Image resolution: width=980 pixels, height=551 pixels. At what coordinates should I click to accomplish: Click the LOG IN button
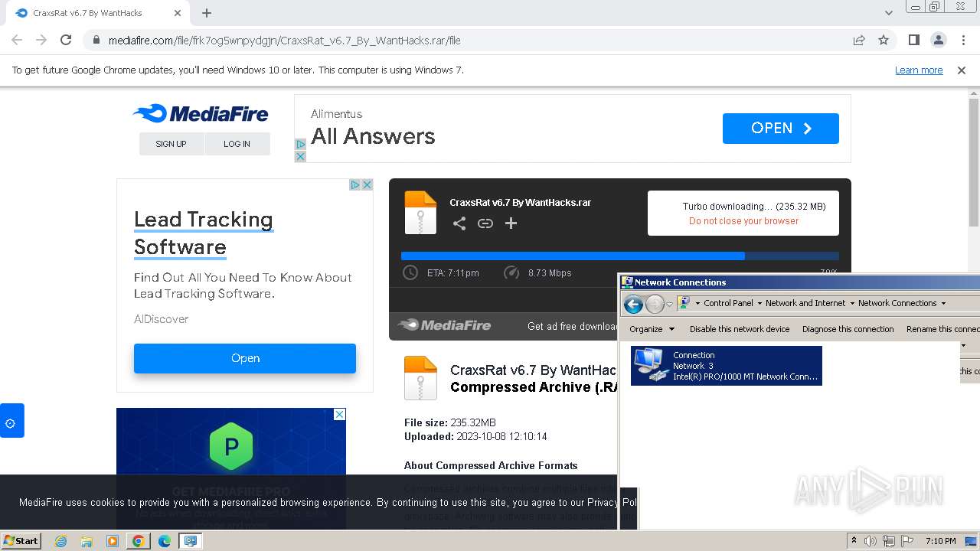click(237, 144)
